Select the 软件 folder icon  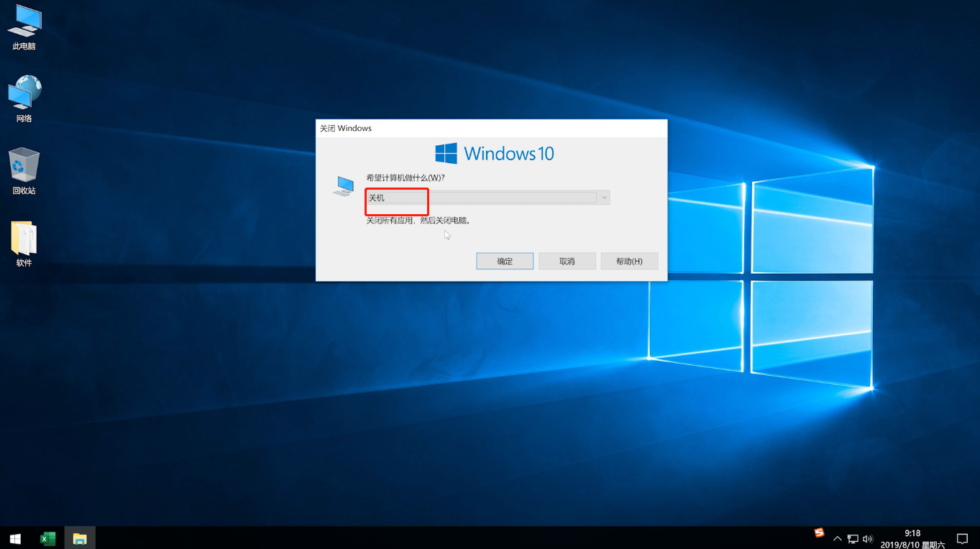tap(24, 244)
